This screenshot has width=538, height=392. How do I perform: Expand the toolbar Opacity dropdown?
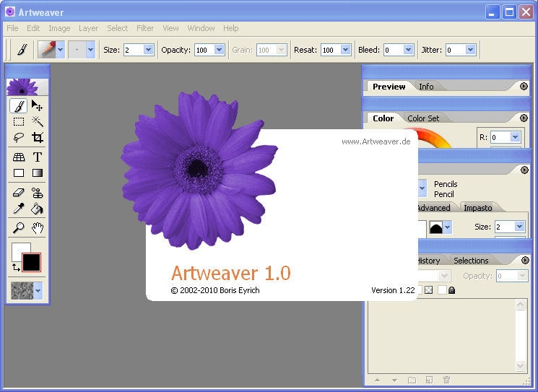click(x=220, y=50)
